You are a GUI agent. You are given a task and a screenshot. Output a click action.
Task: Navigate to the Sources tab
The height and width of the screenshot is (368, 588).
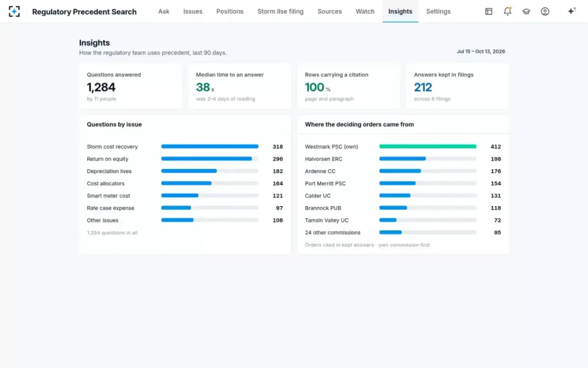(x=330, y=11)
